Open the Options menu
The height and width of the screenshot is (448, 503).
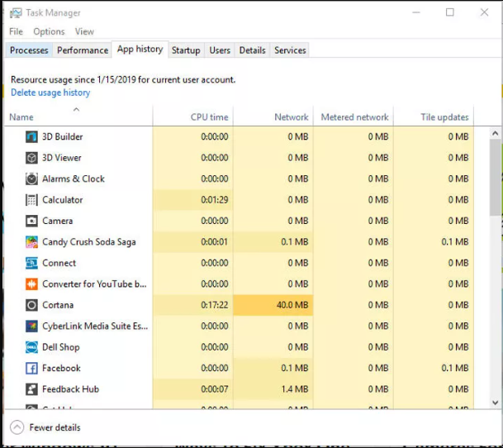point(49,31)
